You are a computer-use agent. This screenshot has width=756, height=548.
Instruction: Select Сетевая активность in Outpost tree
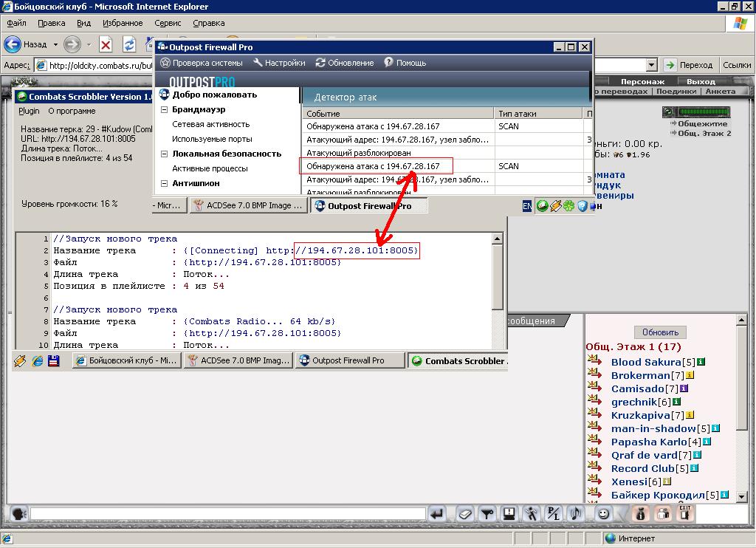pos(210,125)
